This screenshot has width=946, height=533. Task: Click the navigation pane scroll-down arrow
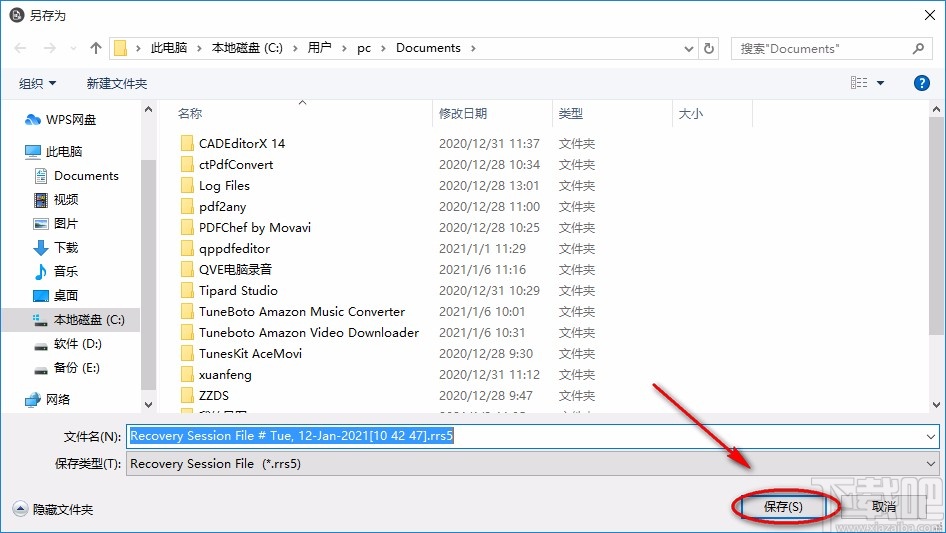(x=148, y=404)
